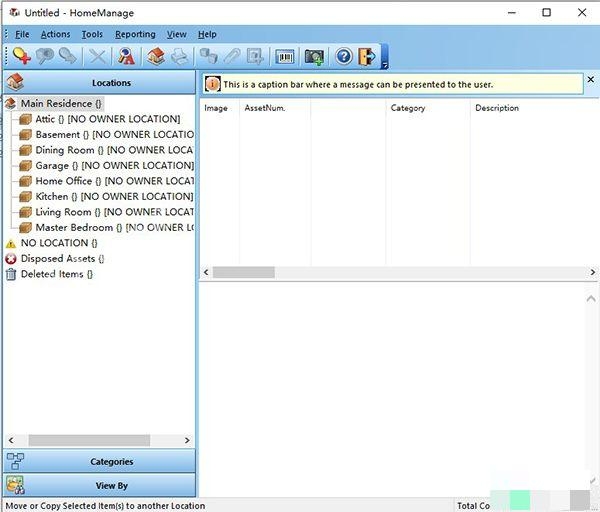Viewport: 600px width, 512px height.
Task: Click the item list horizontal scrollbar thumb
Action: [x=244, y=272]
